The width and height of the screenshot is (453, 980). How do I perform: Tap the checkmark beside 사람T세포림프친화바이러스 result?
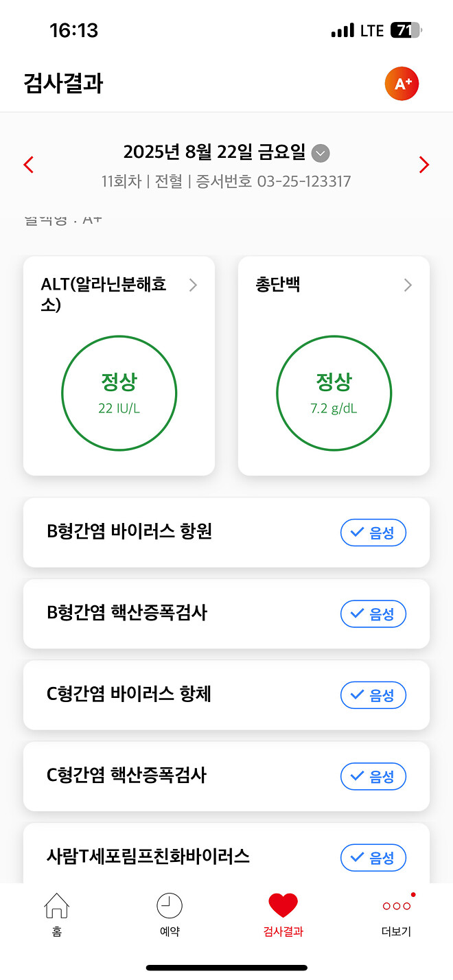(357, 858)
